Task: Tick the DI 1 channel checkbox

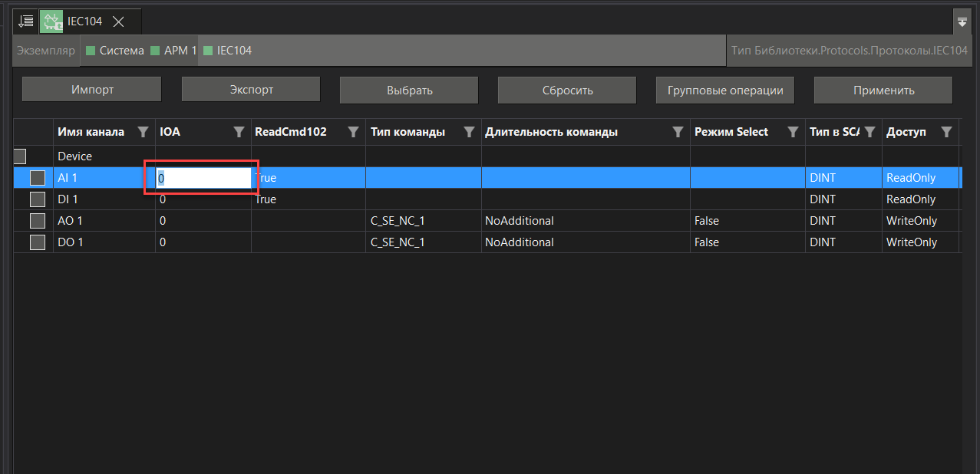Action: point(38,199)
